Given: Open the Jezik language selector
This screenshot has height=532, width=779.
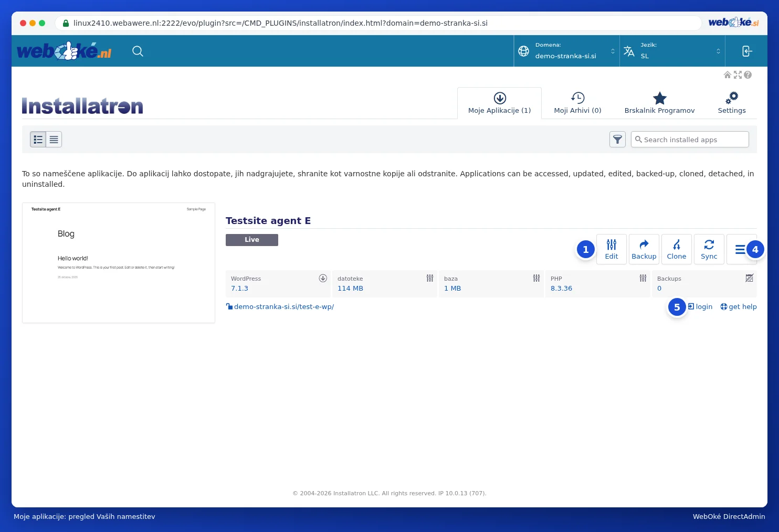Looking at the screenshot, I should tap(672, 51).
